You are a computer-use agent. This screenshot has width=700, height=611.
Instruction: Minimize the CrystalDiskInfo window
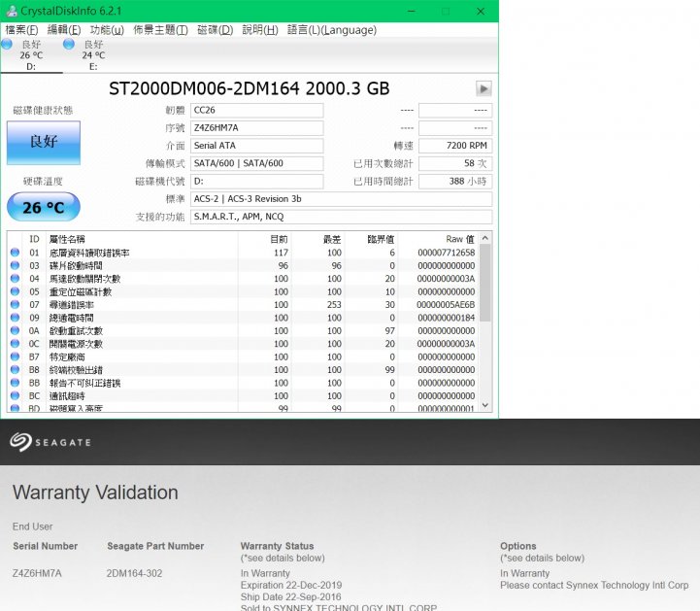click(412, 11)
